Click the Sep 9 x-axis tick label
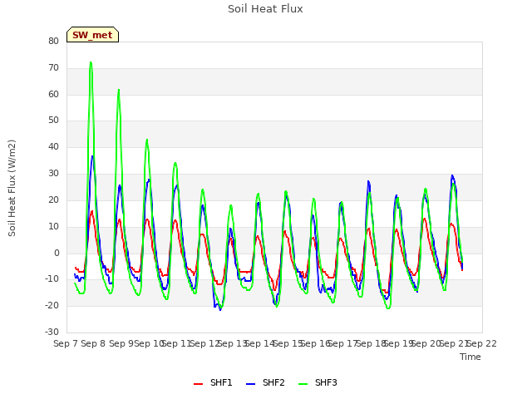This screenshot has width=532, height=399. 121,343
